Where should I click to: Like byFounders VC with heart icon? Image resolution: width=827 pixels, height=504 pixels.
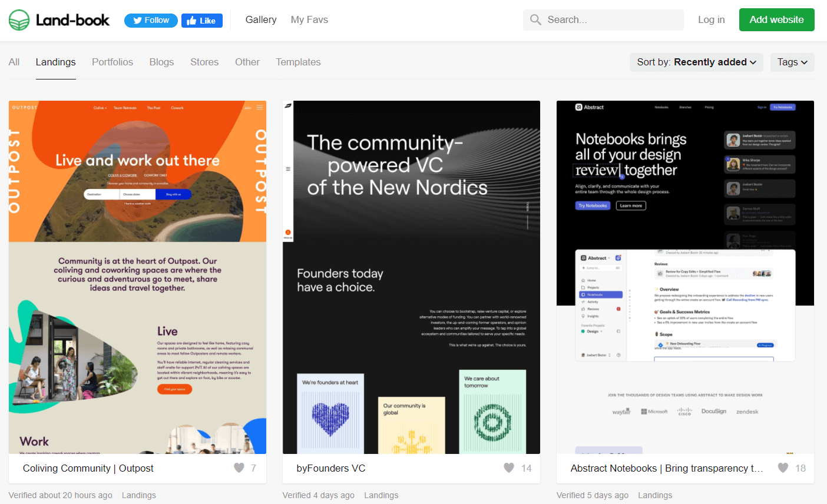pyautogui.click(x=509, y=468)
